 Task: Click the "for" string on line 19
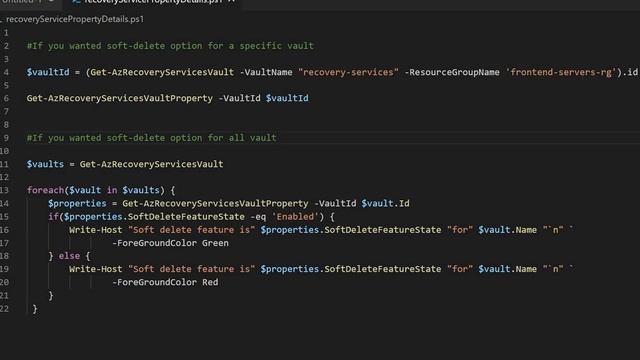[x=460, y=269]
